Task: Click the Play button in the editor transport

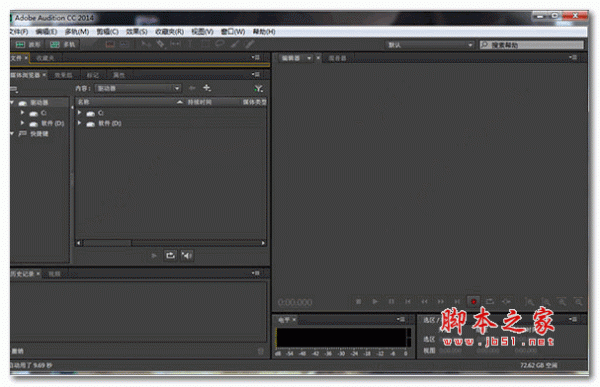Action: click(x=375, y=302)
